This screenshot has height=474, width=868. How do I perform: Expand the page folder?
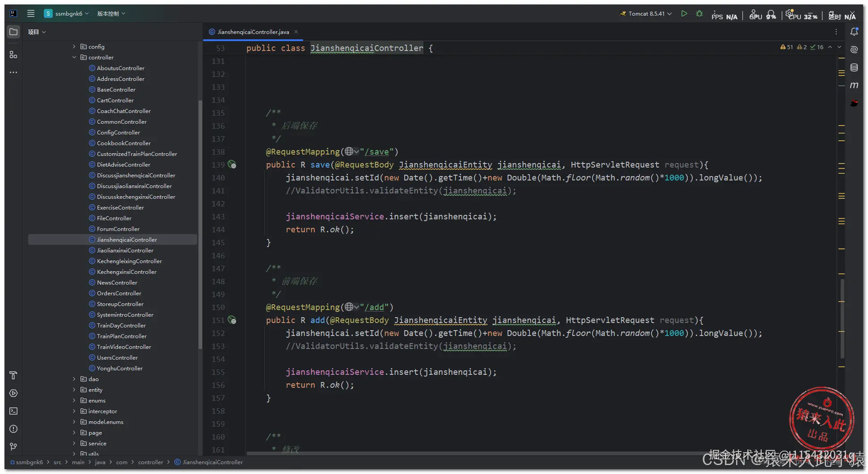tap(74, 432)
